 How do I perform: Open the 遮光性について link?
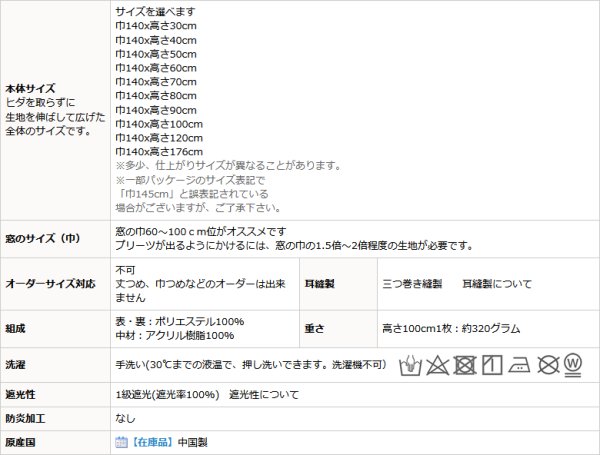[264, 395]
